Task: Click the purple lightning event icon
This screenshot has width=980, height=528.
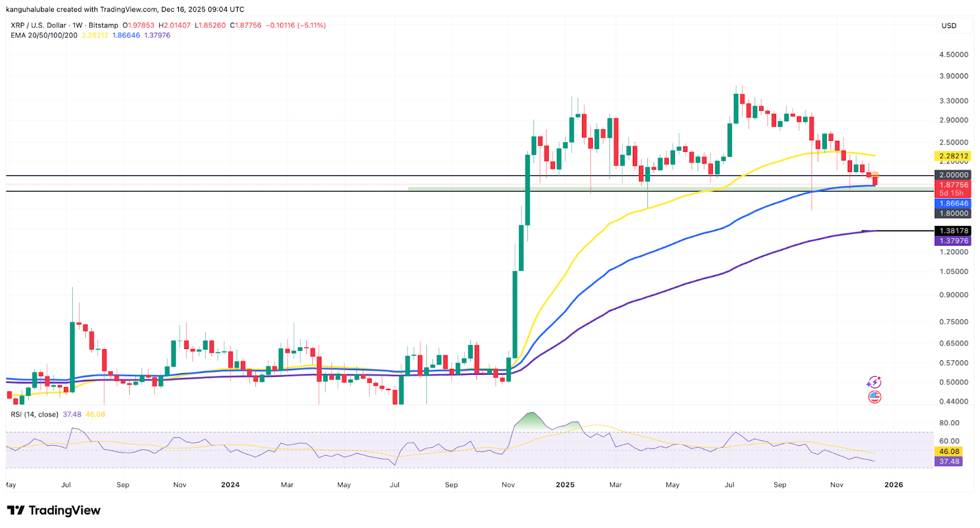Action: [x=874, y=382]
